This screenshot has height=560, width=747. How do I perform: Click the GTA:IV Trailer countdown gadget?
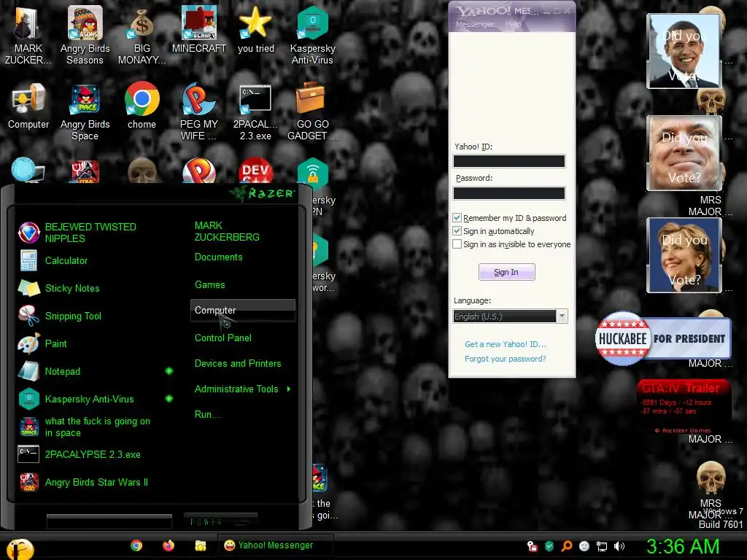click(x=683, y=407)
